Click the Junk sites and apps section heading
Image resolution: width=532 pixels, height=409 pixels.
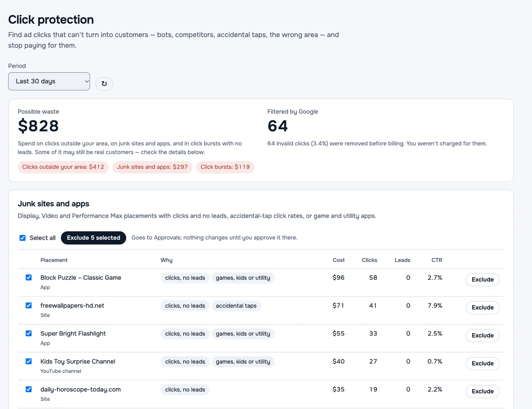tap(54, 204)
